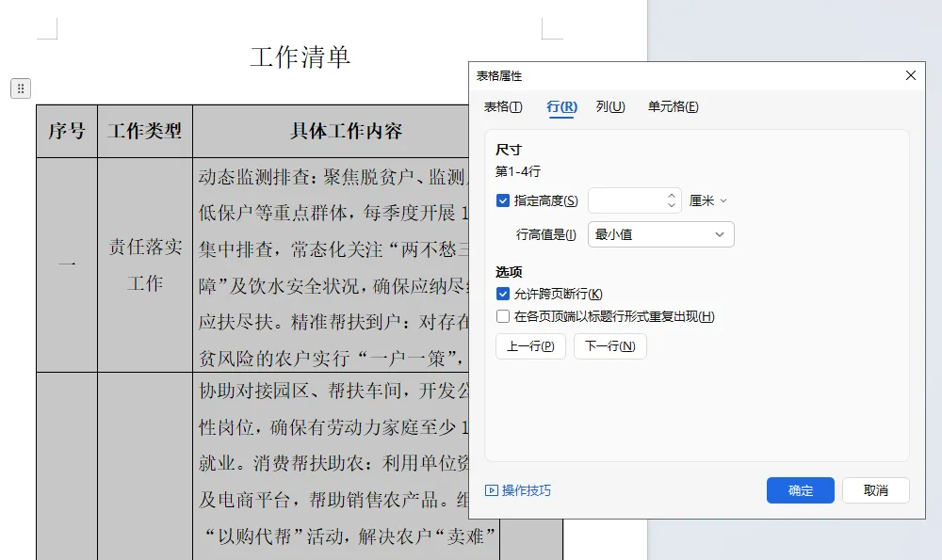
Task: Uncheck the 指定高度 checkbox
Action: 503,200
